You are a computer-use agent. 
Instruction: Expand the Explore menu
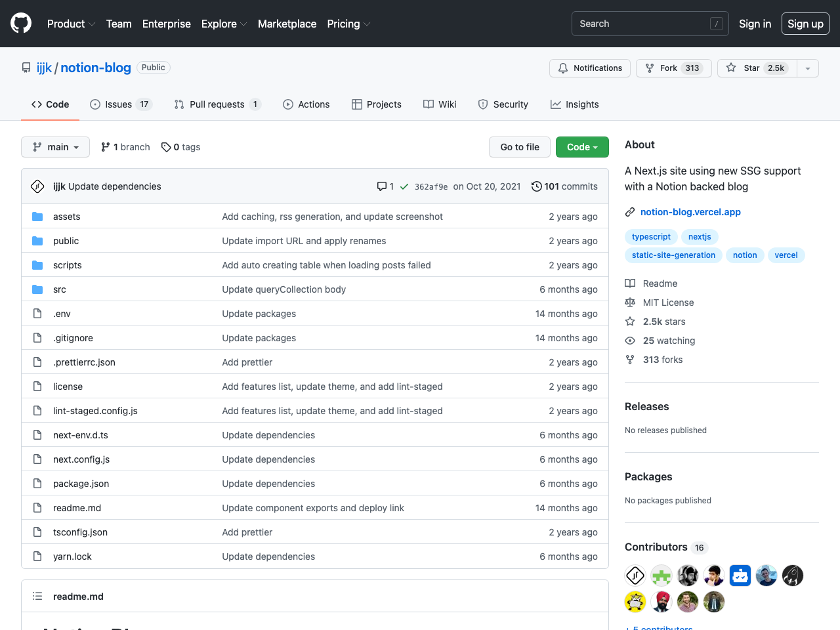[x=223, y=24]
